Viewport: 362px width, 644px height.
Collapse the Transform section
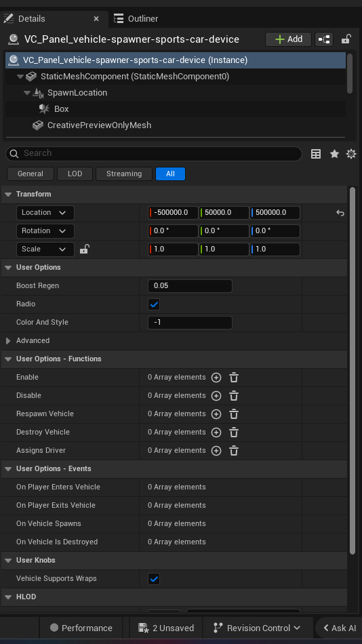8,195
